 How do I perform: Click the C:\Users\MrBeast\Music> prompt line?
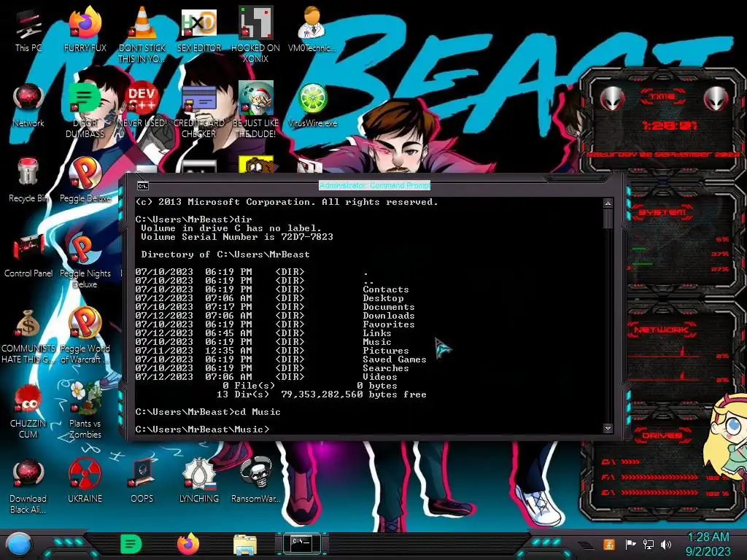203,429
